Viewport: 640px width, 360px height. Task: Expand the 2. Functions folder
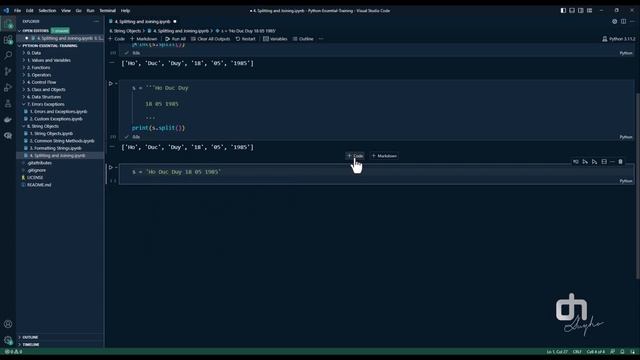click(x=38, y=68)
